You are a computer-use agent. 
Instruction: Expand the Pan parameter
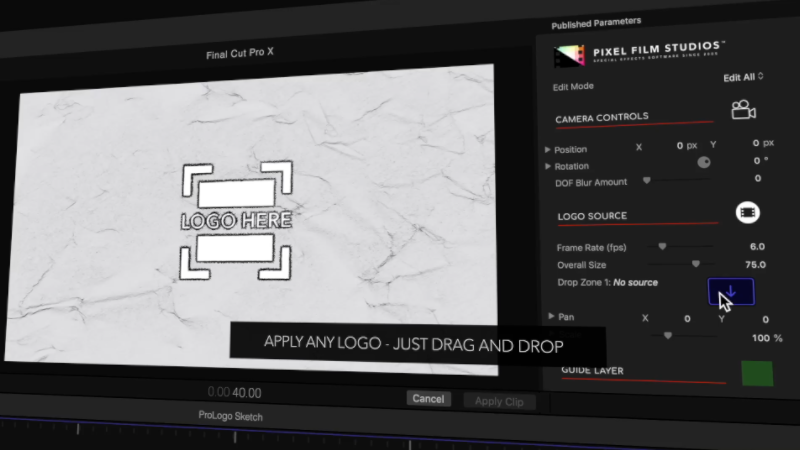pos(551,316)
